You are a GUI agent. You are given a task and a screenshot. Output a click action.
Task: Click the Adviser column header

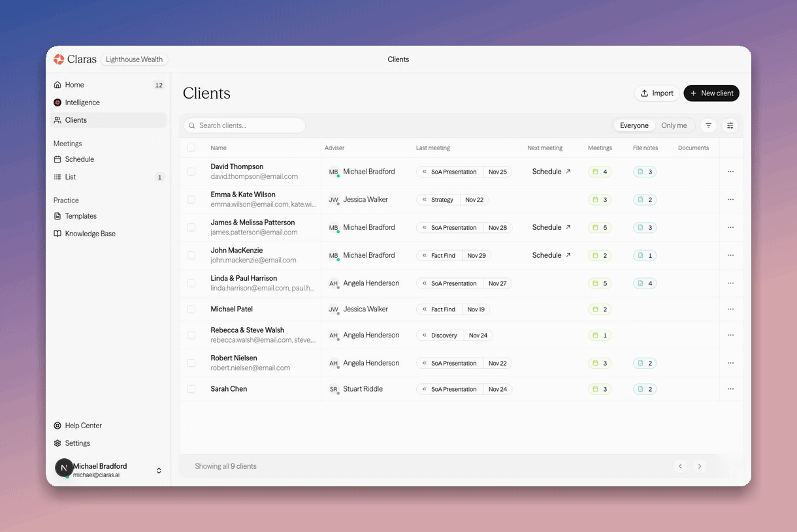click(x=334, y=148)
